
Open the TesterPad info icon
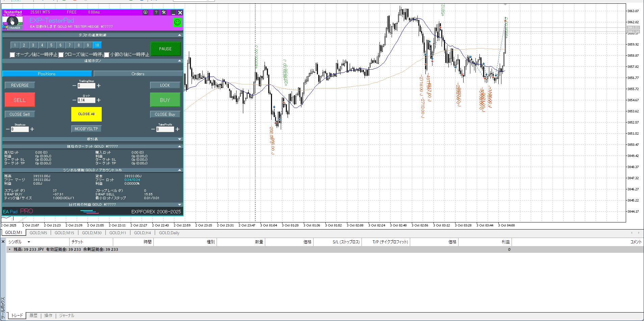click(145, 12)
